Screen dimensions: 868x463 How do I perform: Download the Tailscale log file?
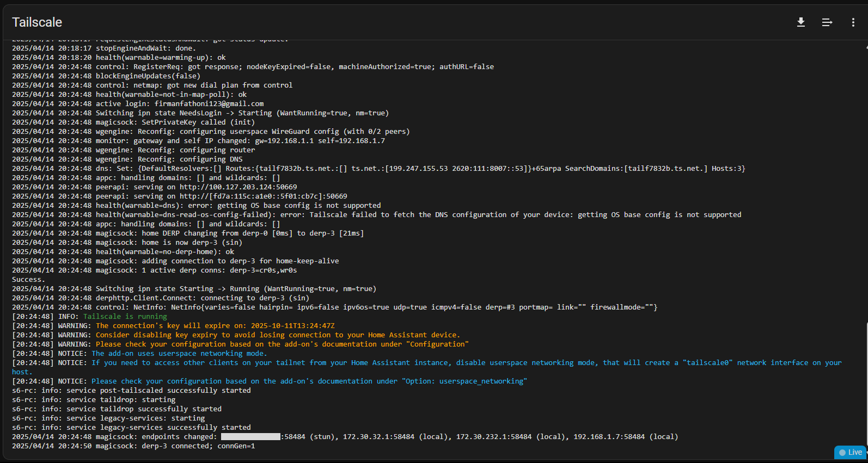pyautogui.click(x=800, y=22)
